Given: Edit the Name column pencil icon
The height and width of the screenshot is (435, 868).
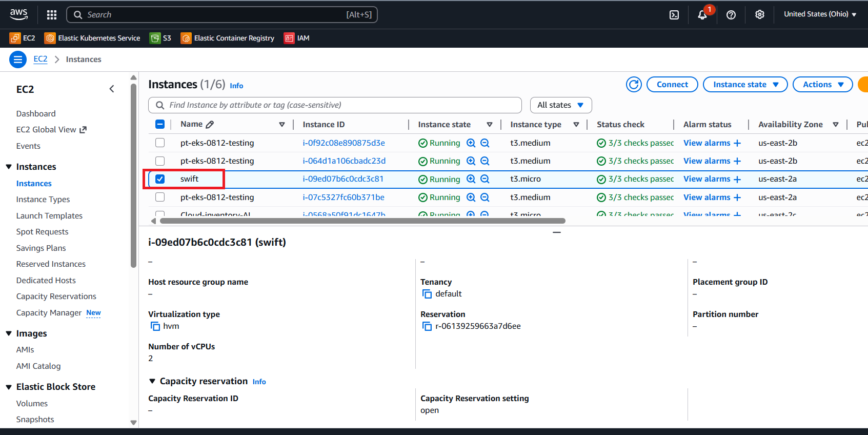Looking at the screenshot, I should (x=210, y=124).
